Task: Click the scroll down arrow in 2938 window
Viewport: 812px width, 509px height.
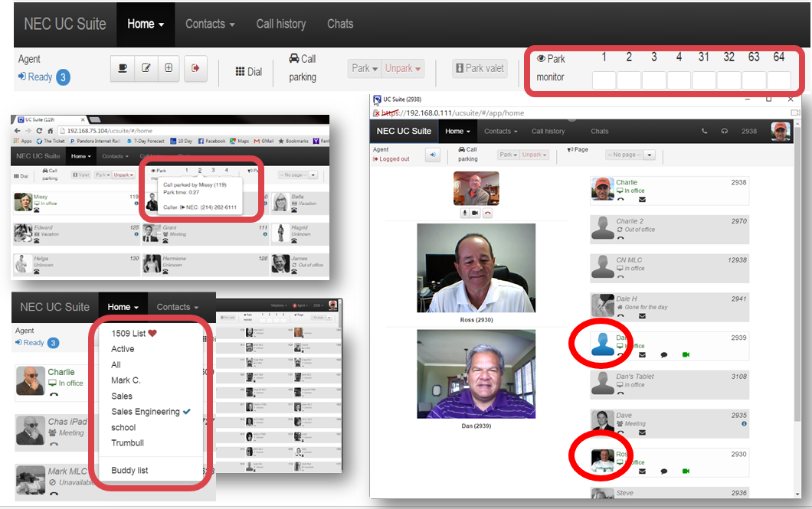Action: 797,494
